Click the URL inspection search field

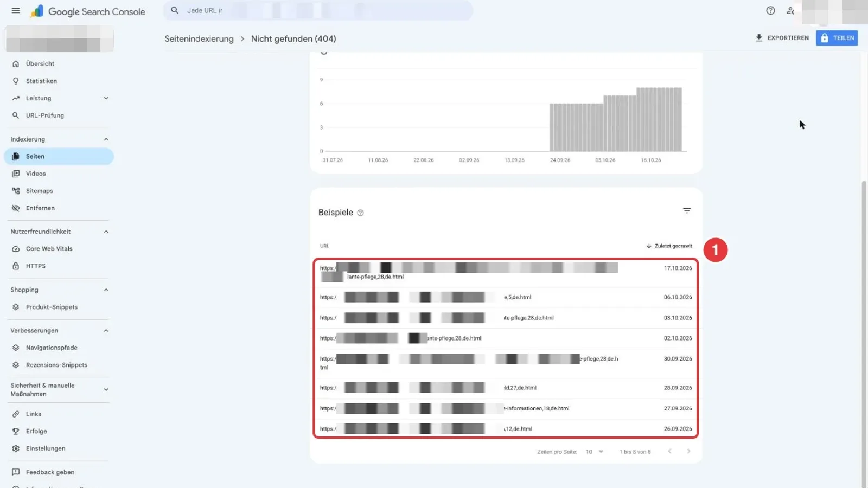point(318,10)
